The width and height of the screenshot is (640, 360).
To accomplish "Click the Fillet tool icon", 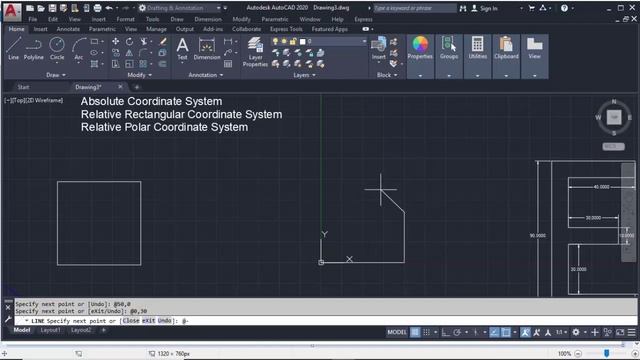I will point(143,53).
